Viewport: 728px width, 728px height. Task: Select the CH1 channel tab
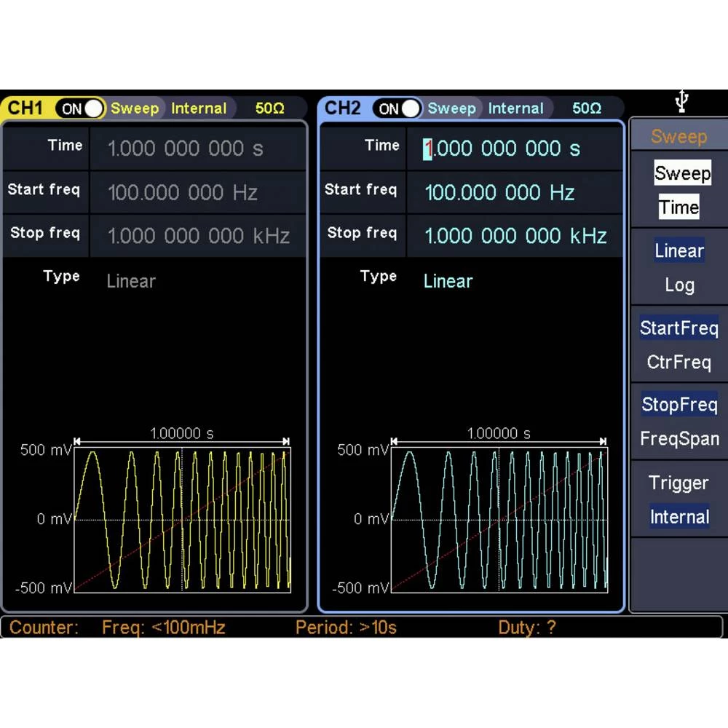[x=25, y=108]
